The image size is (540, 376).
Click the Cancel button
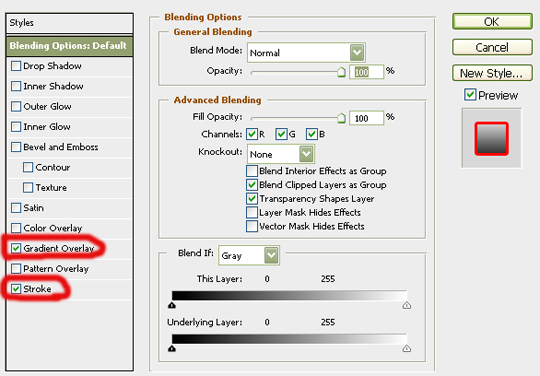(492, 47)
